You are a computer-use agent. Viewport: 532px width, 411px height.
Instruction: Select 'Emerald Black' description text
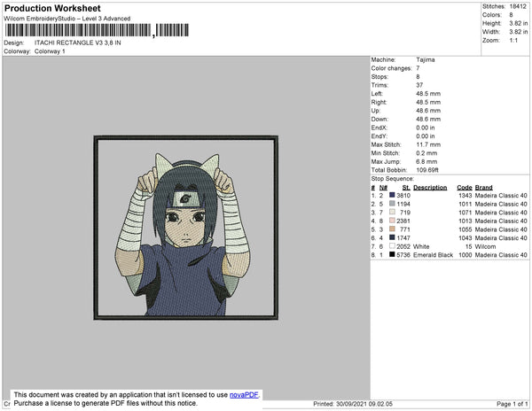coord(433,255)
